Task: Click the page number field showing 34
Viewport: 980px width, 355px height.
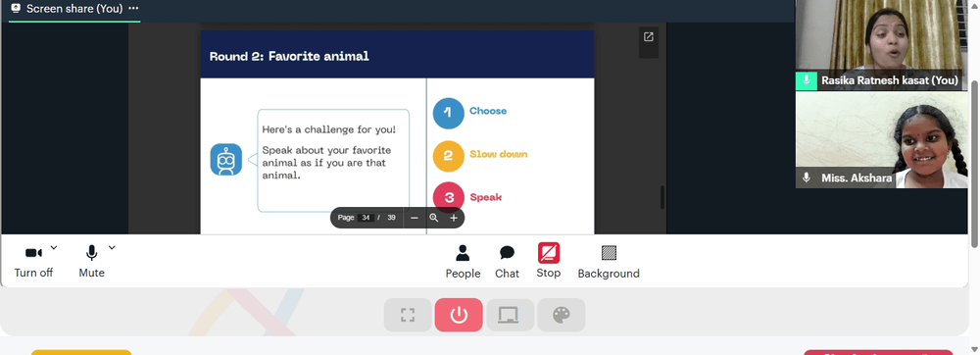Action: click(x=366, y=218)
